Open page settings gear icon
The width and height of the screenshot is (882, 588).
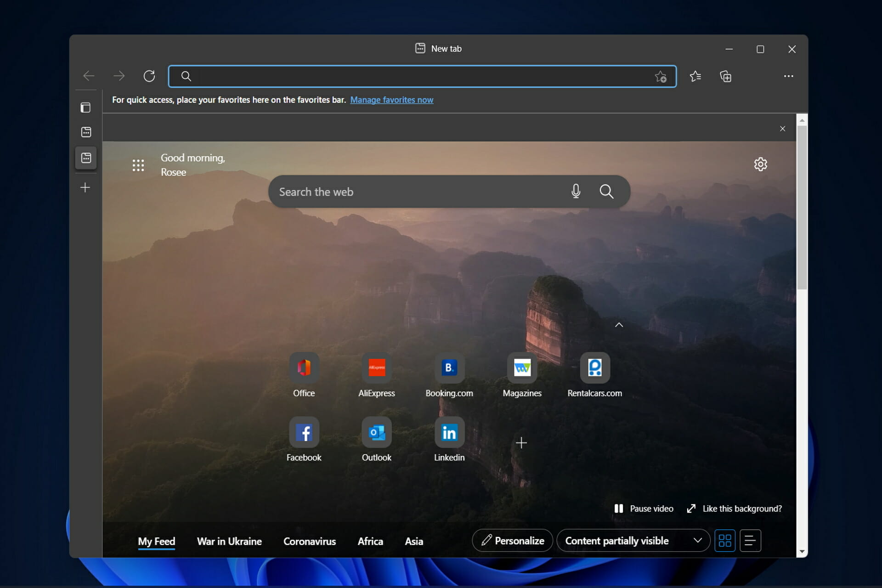[761, 164]
